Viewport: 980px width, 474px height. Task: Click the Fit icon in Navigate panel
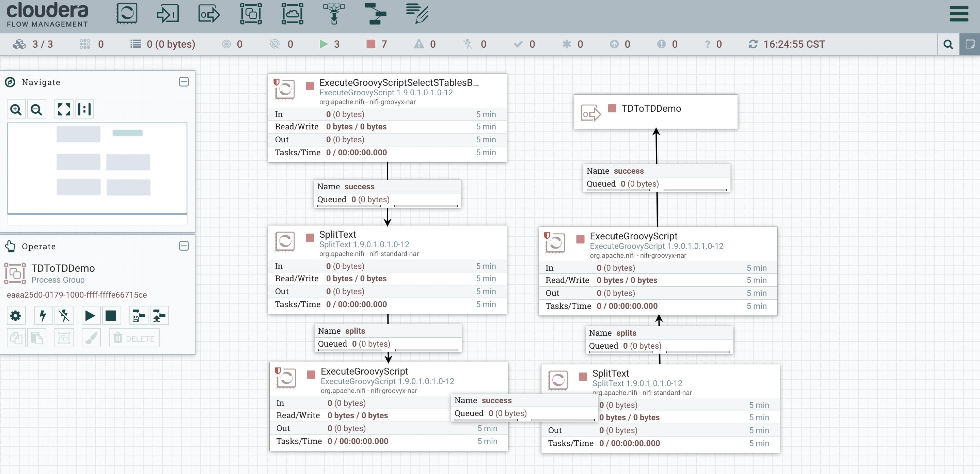click(64, 110)
